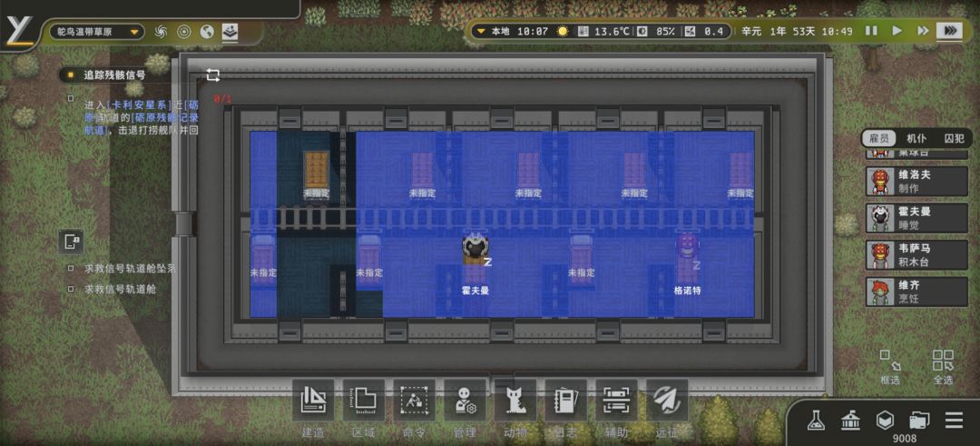The width and height of the screenshot is (980, 446).
Task: Pause the game
Action: (871, 31)
